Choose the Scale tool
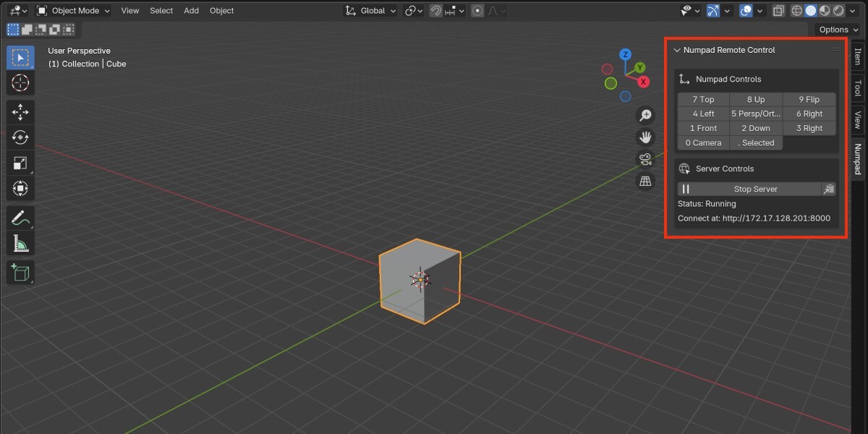 (20, 163)
